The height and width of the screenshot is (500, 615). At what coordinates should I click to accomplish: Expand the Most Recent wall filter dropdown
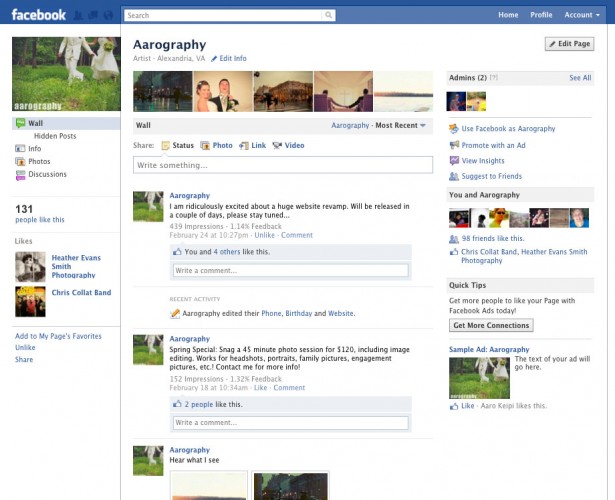point(400,125)
